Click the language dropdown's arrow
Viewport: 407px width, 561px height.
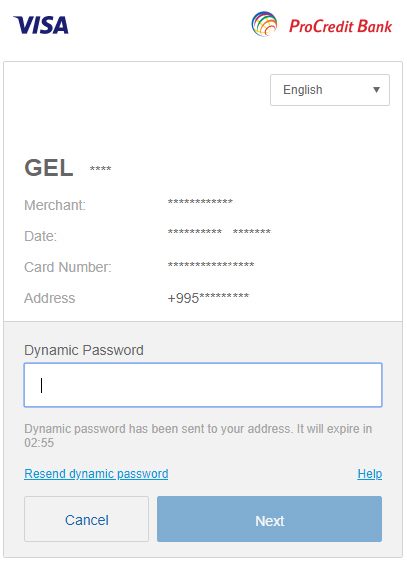point(376,90)
